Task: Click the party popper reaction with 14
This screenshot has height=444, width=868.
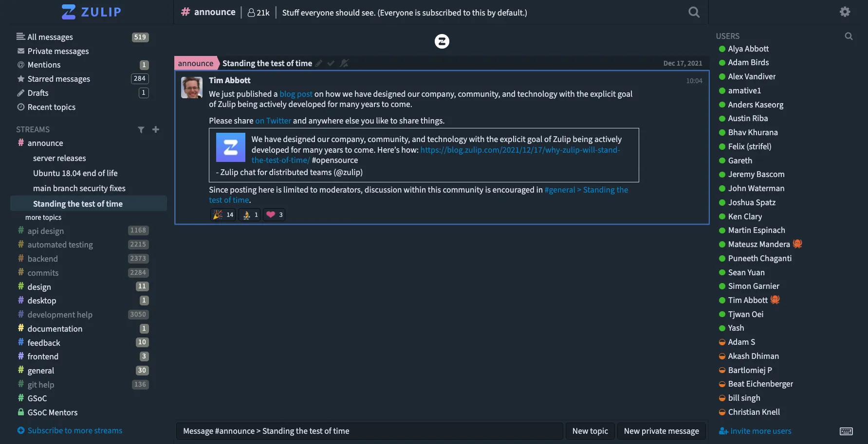Action: pos(223,214)
